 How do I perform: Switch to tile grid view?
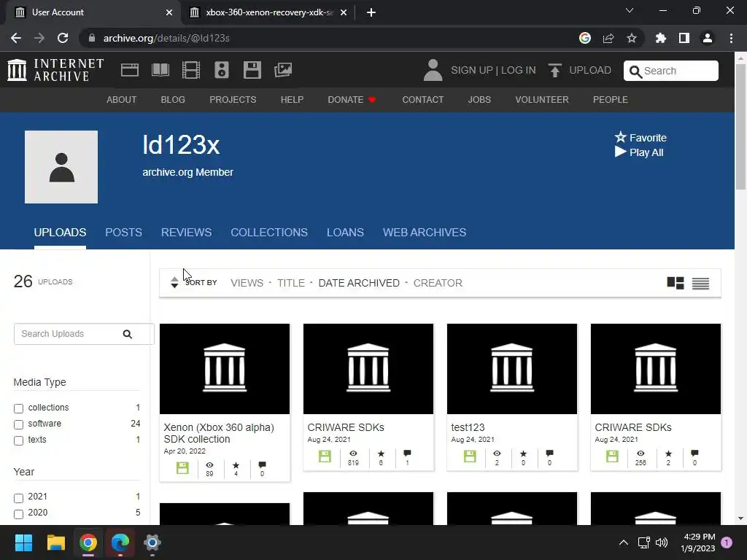675,283
